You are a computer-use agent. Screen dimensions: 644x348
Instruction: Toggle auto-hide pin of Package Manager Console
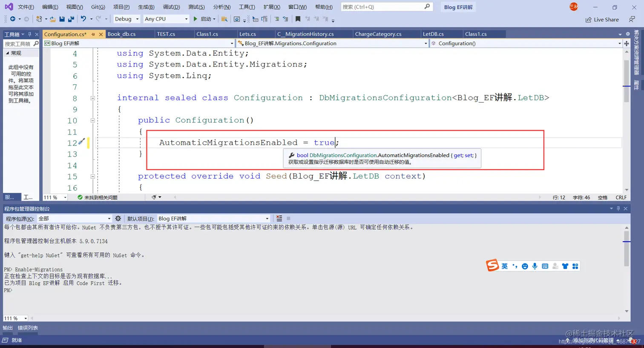618,208
